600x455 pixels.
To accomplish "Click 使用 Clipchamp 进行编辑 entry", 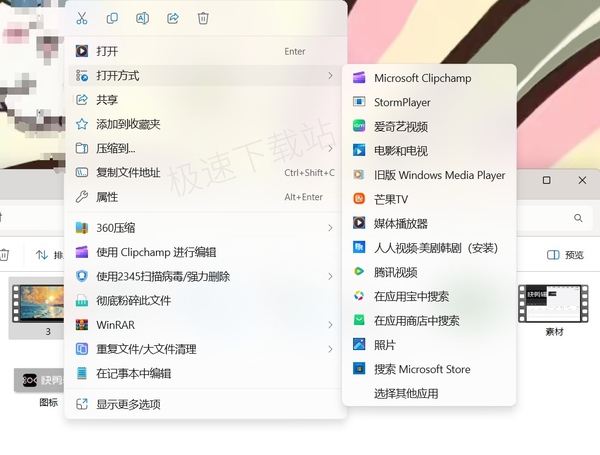I will tap(205, 252).
